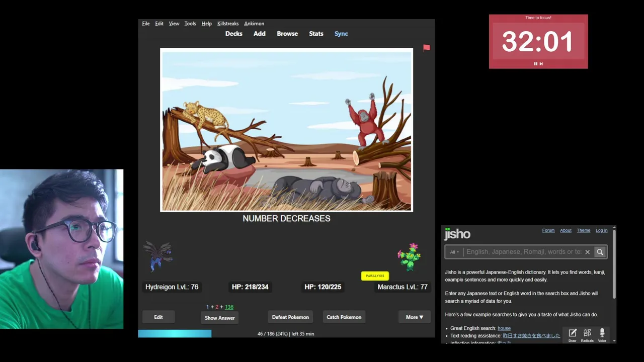Screen dimensions: 644x362
Task: Click the red flag marker on the card
Action: tap(427, 48)
